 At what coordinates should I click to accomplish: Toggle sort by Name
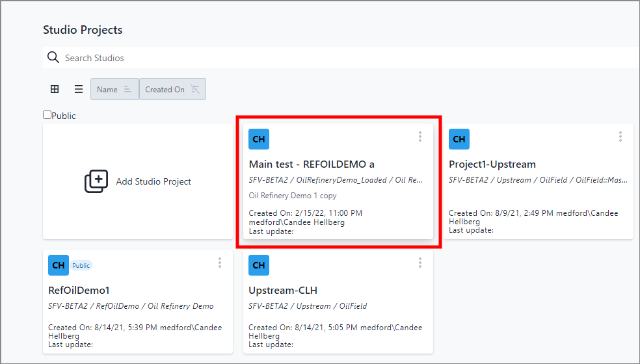coord(114,90)
